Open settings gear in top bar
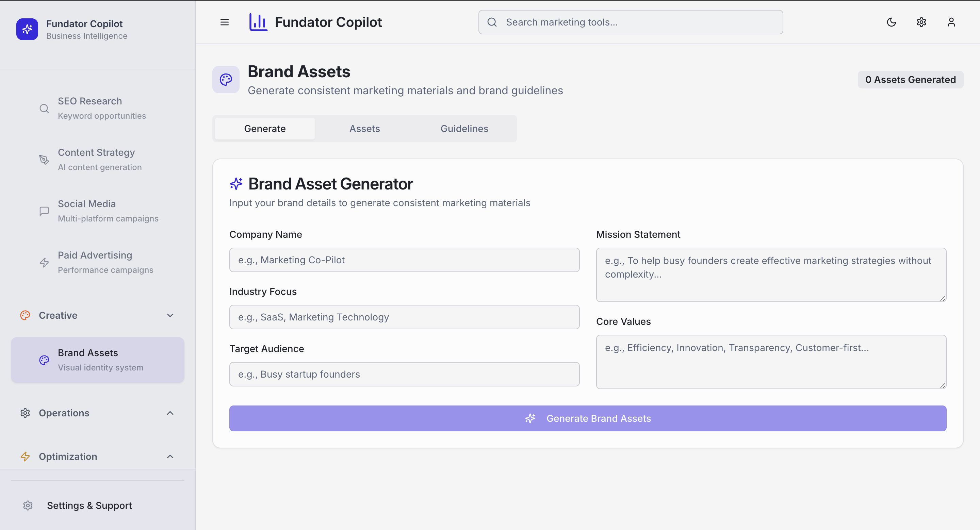The width and height of the screenshot is (980, 530). [921, 22]
